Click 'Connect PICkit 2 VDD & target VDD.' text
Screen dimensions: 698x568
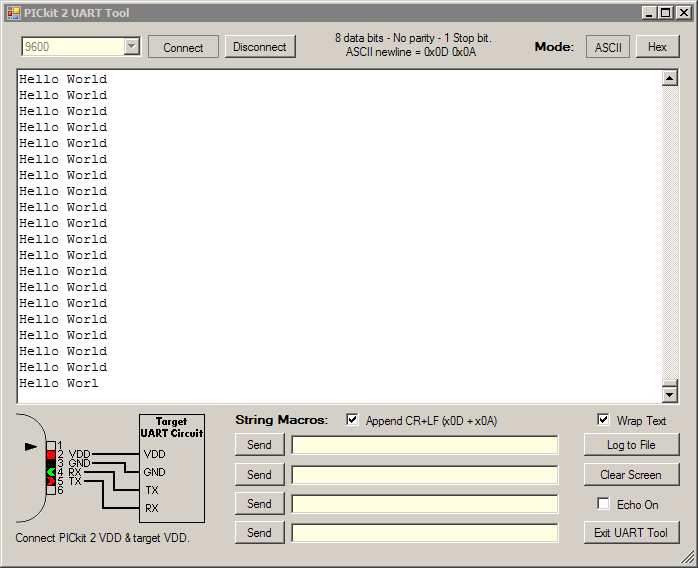102,538
